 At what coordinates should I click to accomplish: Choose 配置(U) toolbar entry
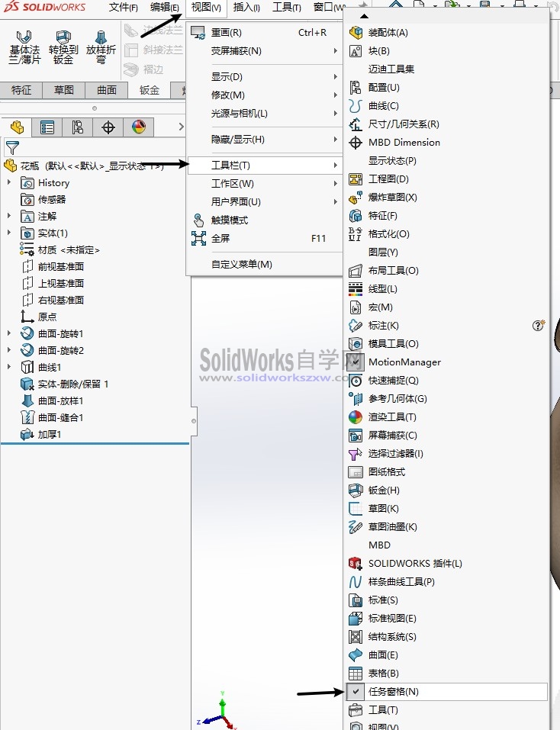[446, 88]
